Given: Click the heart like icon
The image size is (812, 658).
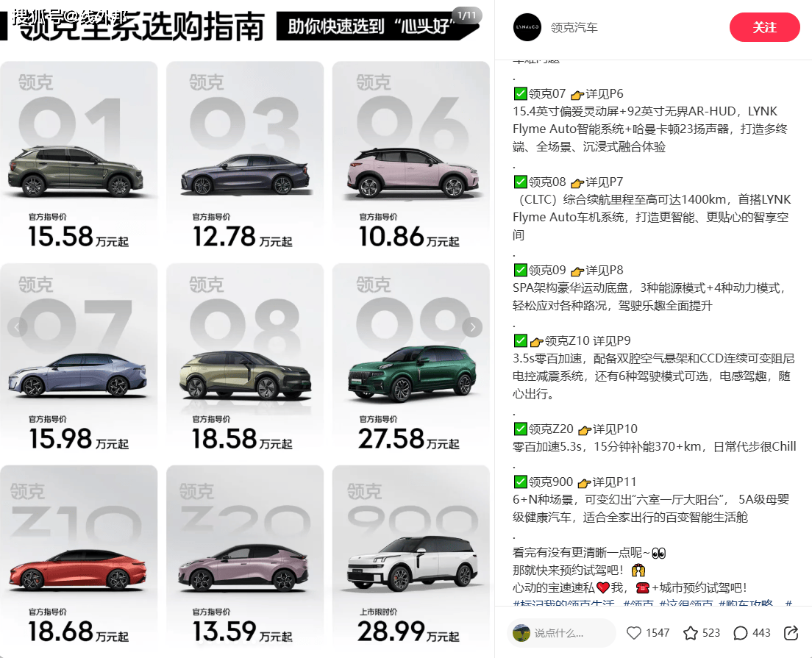Looking at the screenshot, I should click(634, 632).
